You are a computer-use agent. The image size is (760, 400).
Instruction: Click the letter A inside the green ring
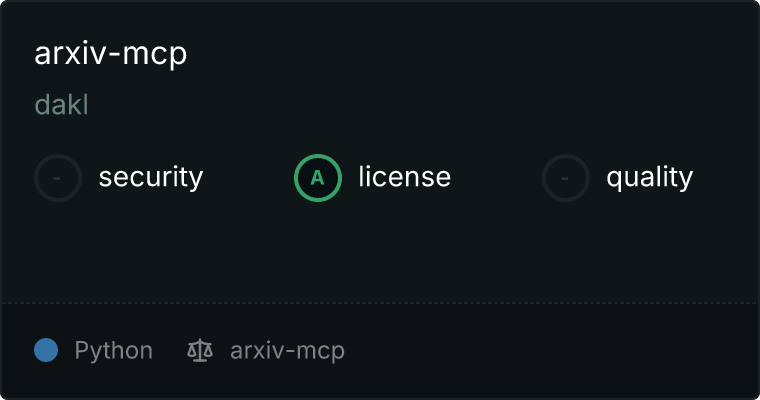point(317,178)
